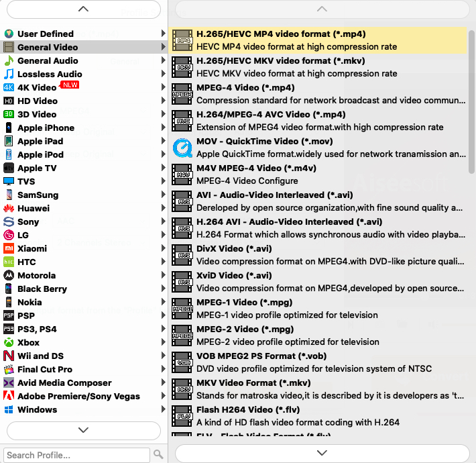Image resolution: width=476 pixels, height=463 pixels.
Task: Expand the PS3, PS4 submenu arrow
Action: coord(164,329)
